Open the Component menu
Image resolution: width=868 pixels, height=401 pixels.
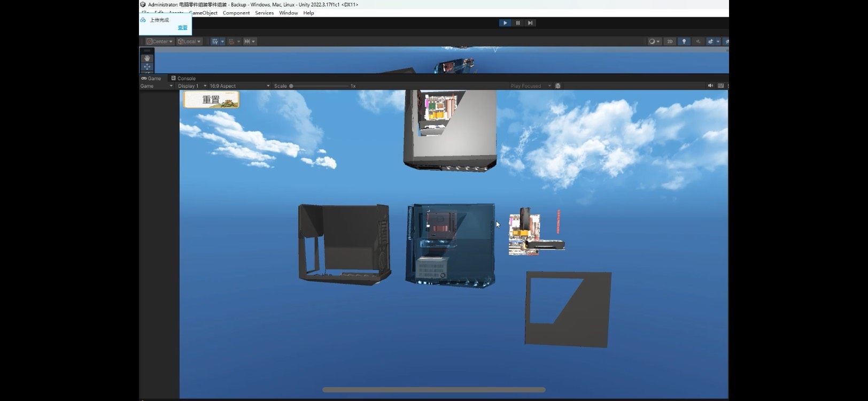coord(236,13)
